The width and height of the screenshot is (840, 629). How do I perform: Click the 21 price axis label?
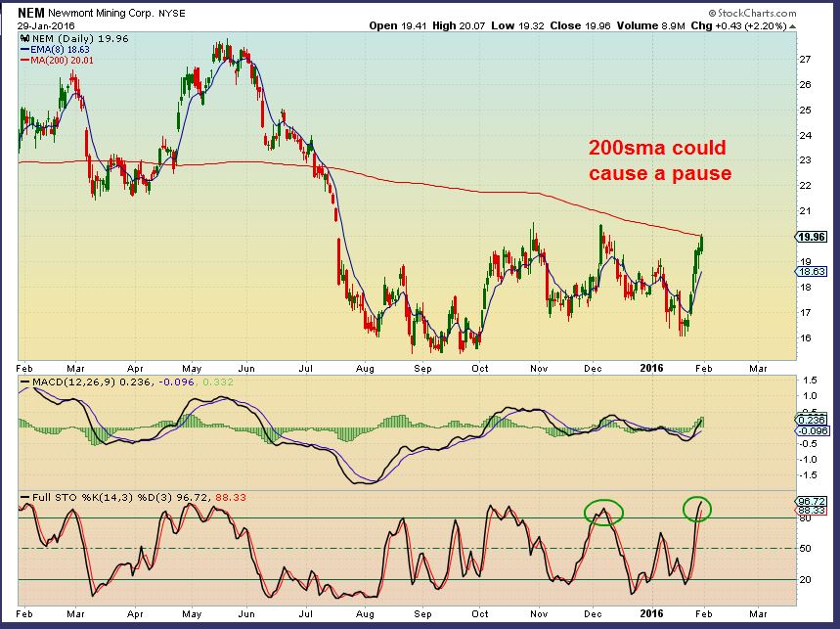coord(805,211)
